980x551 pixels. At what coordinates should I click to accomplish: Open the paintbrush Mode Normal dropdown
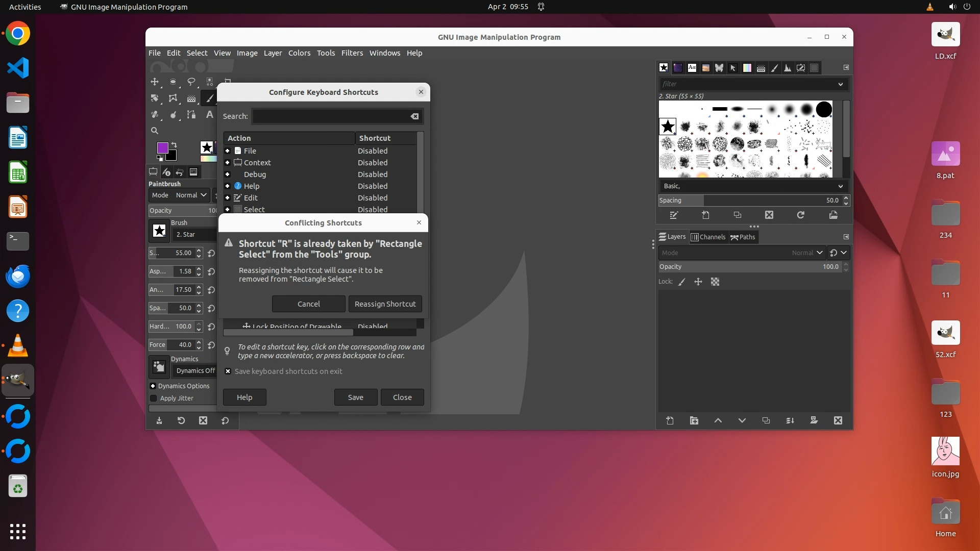click(191, 195)
